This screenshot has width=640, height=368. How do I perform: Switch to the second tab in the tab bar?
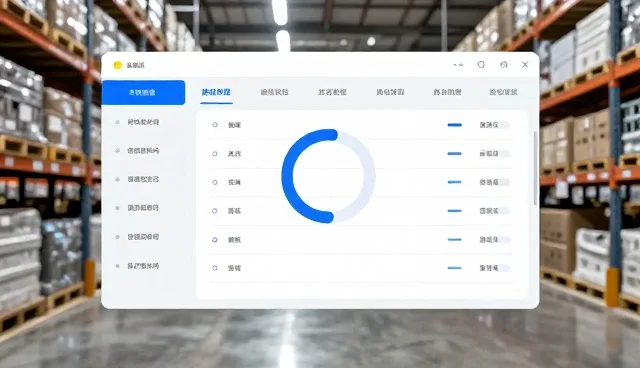pyautogui.click(x=274, y=92)
